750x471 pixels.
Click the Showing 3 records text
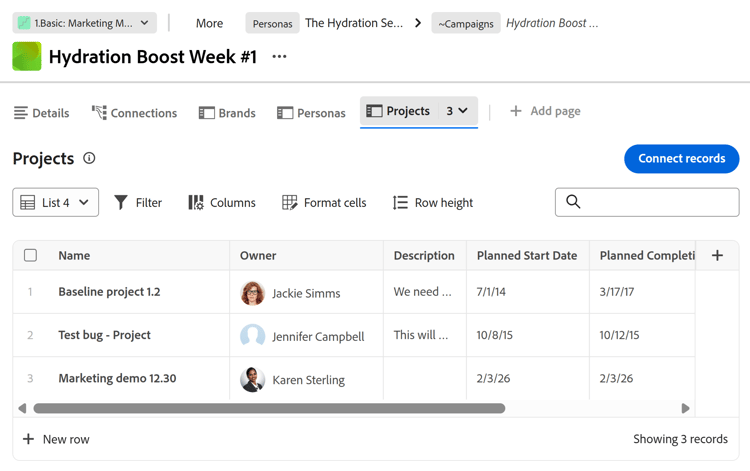(x=680, y=439)
